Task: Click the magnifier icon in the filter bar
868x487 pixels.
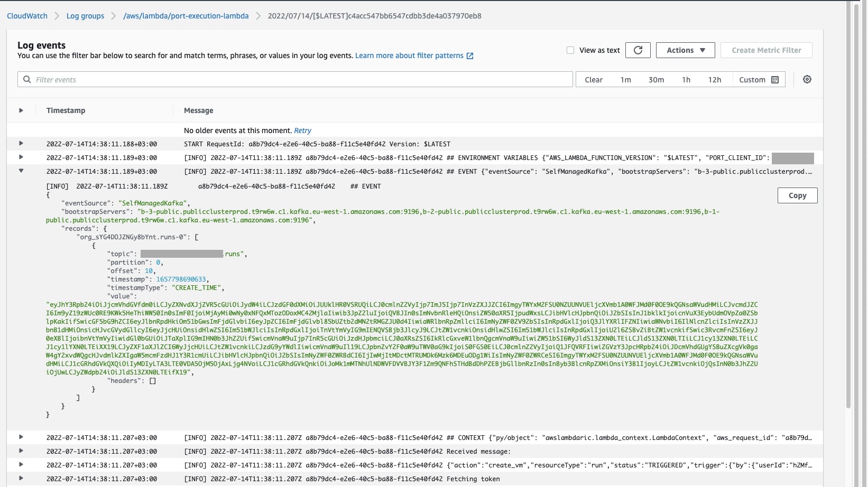Action: [26, 79]
